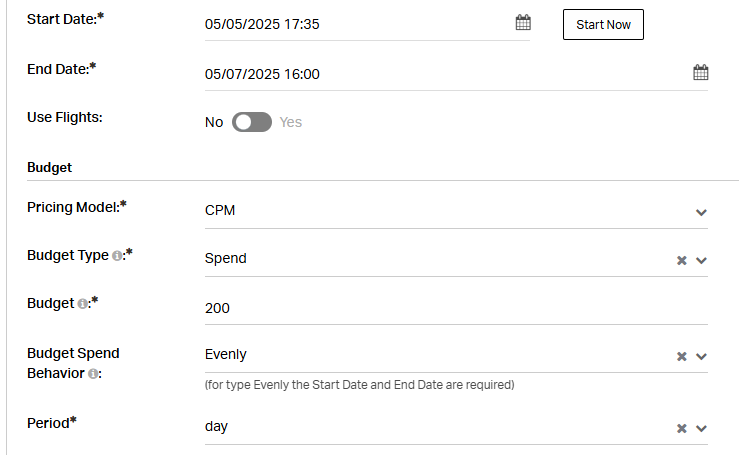Toggle the Use Flights switch
The image size is (739, 455).
(252, 122)
